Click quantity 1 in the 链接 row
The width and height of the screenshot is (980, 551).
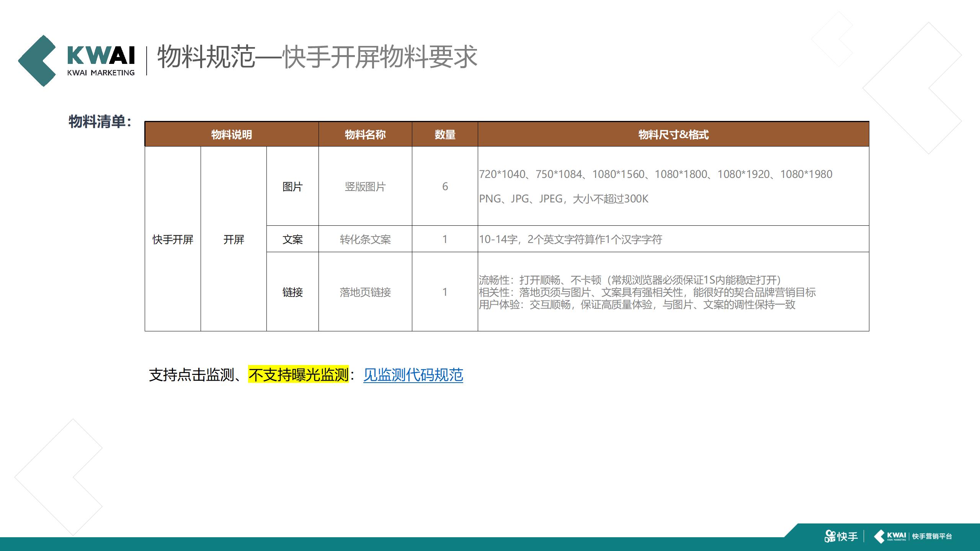pos(445,292)
